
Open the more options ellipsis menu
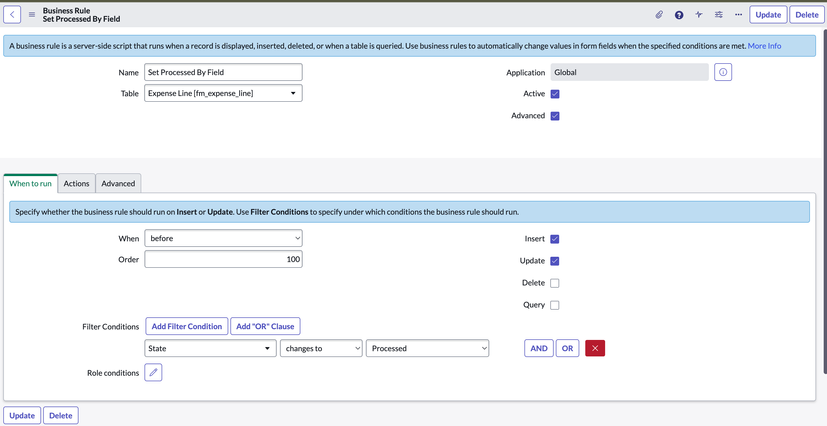pos(738,14)
